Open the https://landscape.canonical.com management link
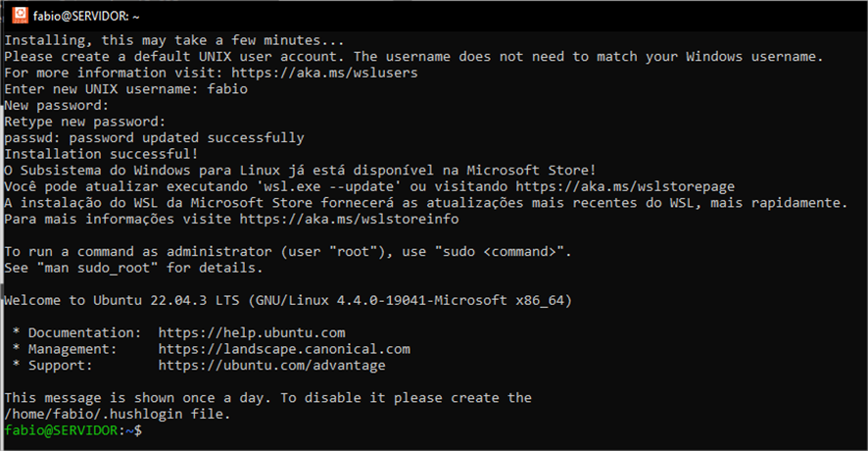The height and width of the screenshot is (451, 868). tap(284, 349)
